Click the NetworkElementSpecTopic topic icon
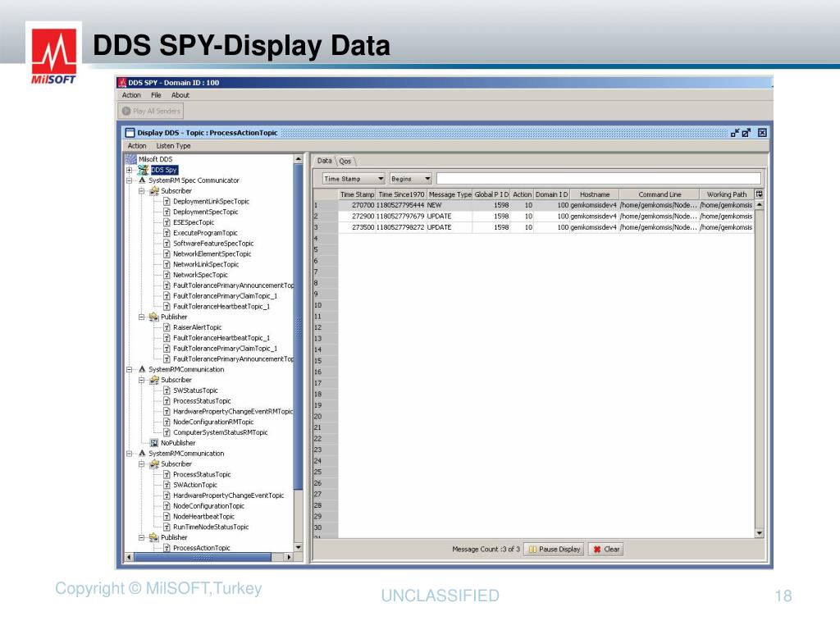This screenshot has width=840, height=630. coord(167,254)
